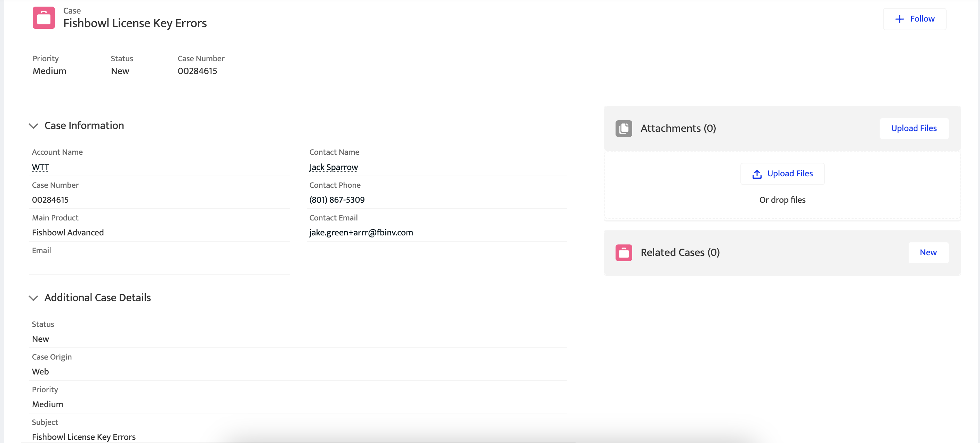Click the Fishbowl License Key Errors page title
The height and width of the screenshot is (443, 980).
135,23
